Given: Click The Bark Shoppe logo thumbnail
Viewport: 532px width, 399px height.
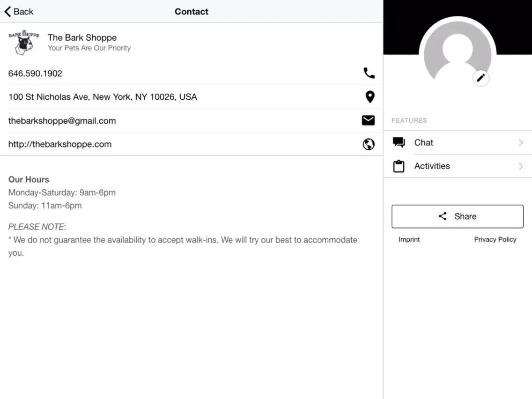Looking at the screenshot, I should (23, 43).
